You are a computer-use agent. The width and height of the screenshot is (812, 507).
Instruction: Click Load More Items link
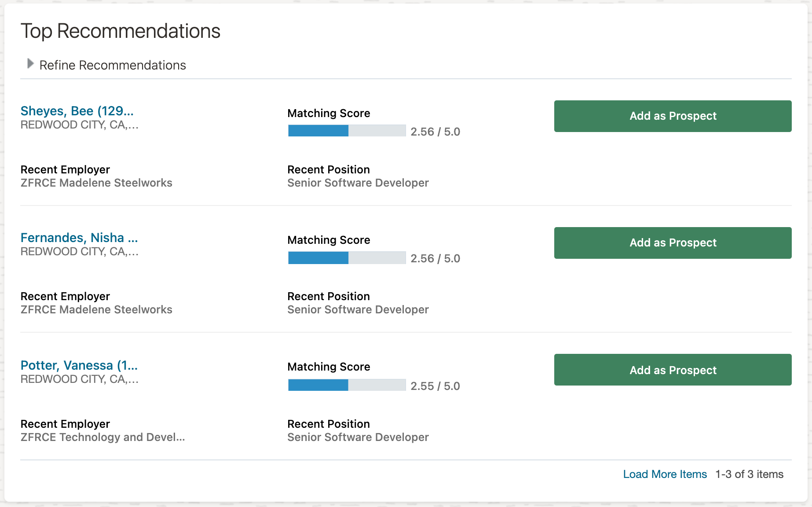(x=665, y=474)
